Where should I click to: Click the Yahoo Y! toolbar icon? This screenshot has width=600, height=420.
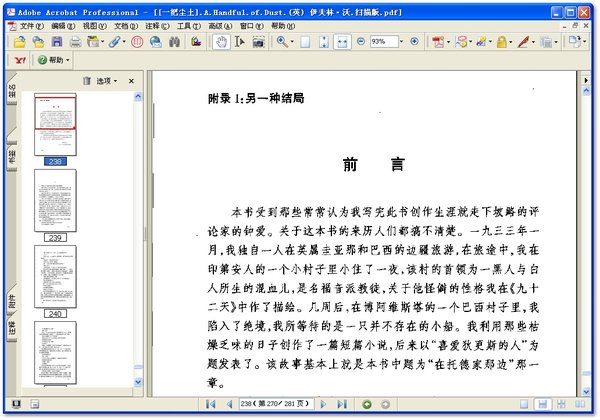(20, 60)
